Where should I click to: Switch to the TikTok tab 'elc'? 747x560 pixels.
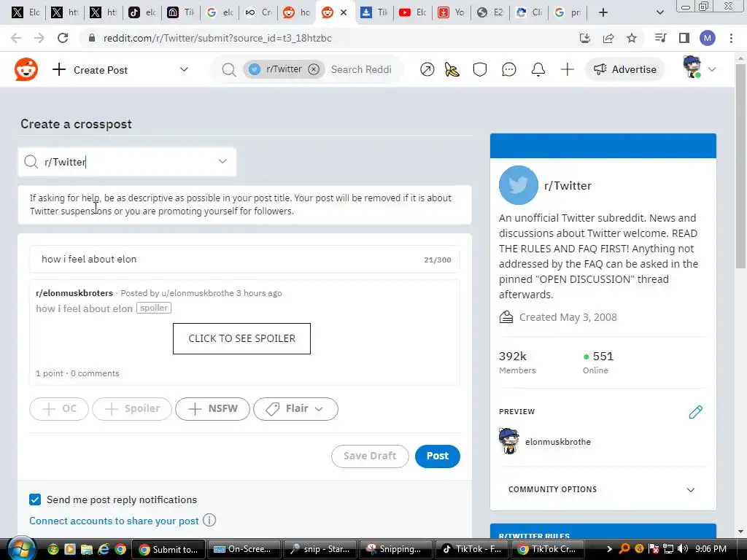142,12
